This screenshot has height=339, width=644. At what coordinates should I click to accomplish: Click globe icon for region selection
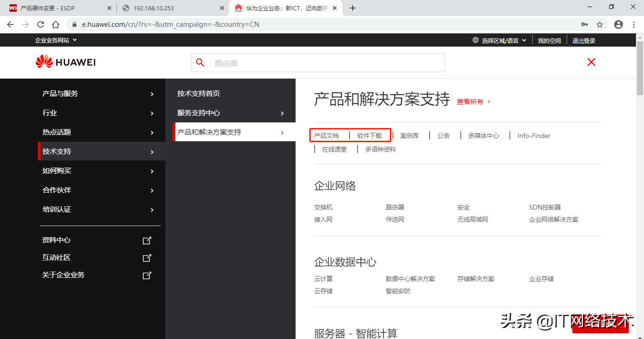475,40
